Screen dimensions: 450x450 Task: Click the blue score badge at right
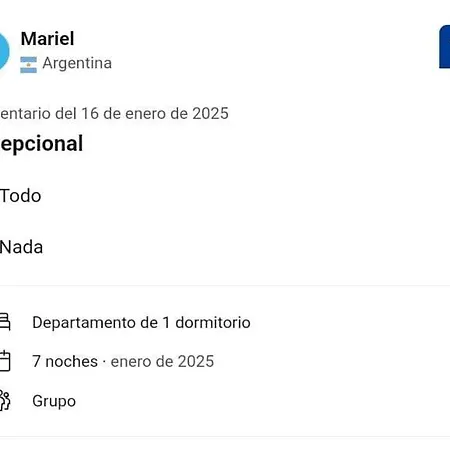pyautogui.click(x=445, y=47)
